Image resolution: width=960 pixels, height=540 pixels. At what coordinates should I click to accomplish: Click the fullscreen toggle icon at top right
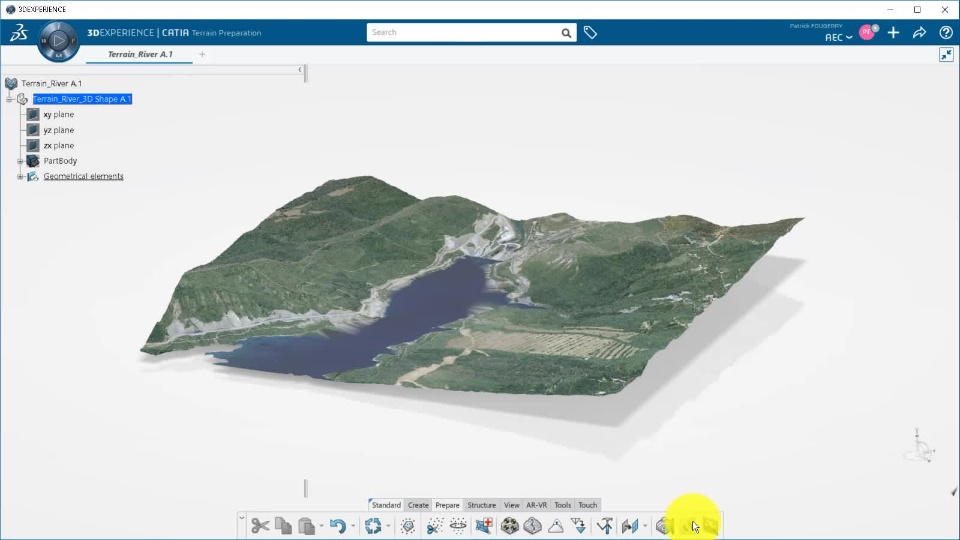pyautogui.click(x=946, y=55)
